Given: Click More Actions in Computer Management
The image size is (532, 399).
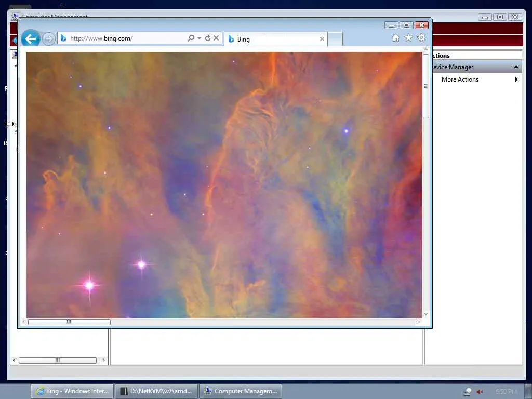Looking at the screenshot, I should pyautogui.click(x=460, y=79).
